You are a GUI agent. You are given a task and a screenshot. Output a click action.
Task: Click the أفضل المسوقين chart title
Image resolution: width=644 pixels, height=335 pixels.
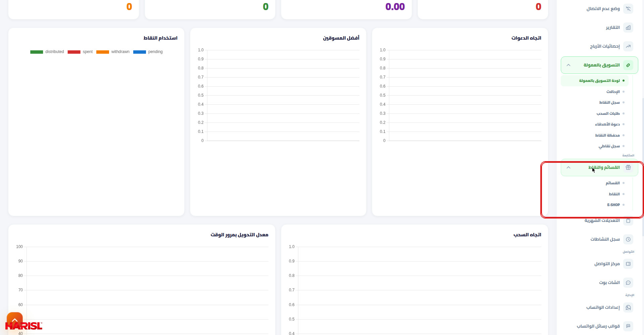tap(341, 38)
